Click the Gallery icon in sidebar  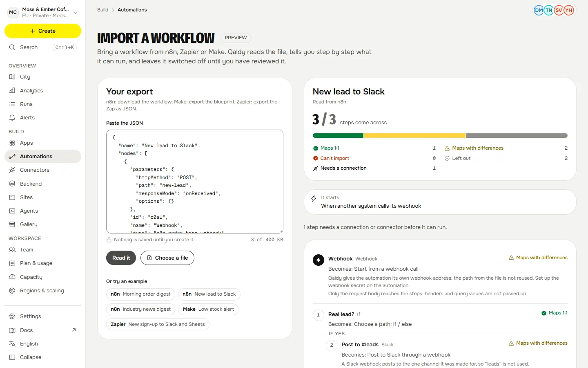click(x=12, y=224)
